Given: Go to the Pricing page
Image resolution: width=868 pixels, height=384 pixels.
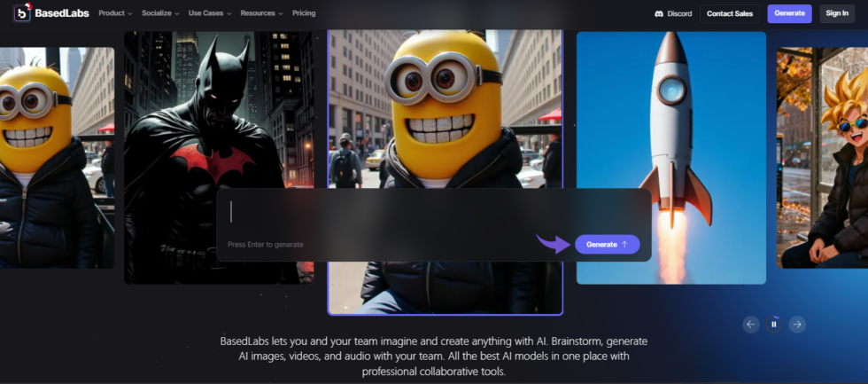Looking at the screenshot, I should coord(304,13).
